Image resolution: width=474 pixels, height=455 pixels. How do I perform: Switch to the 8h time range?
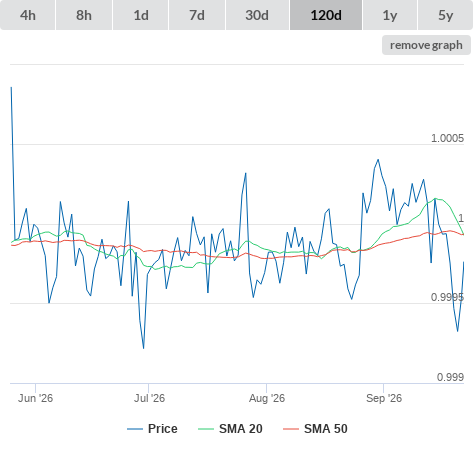pyautogui.click(x=84, y=15)
